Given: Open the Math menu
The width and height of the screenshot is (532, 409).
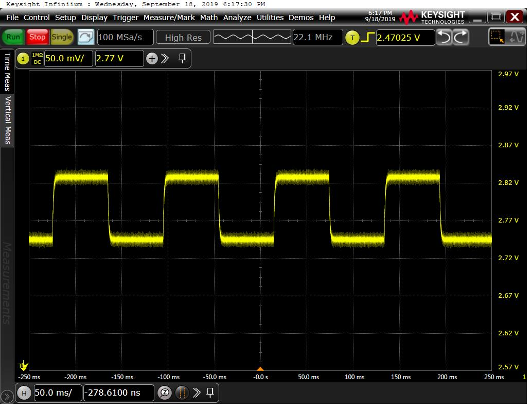Looking at the screenshot, I should 209,18.
